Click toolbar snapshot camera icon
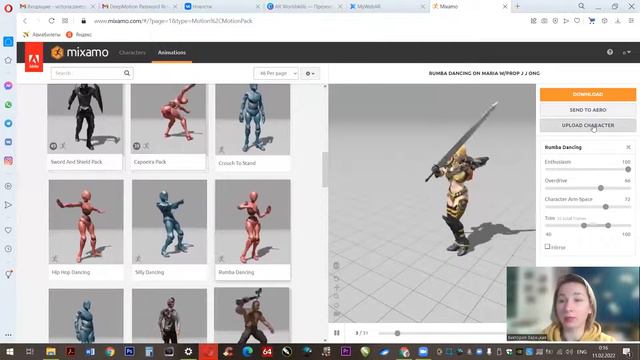This screenshot has width=640, height=360. 544,21
